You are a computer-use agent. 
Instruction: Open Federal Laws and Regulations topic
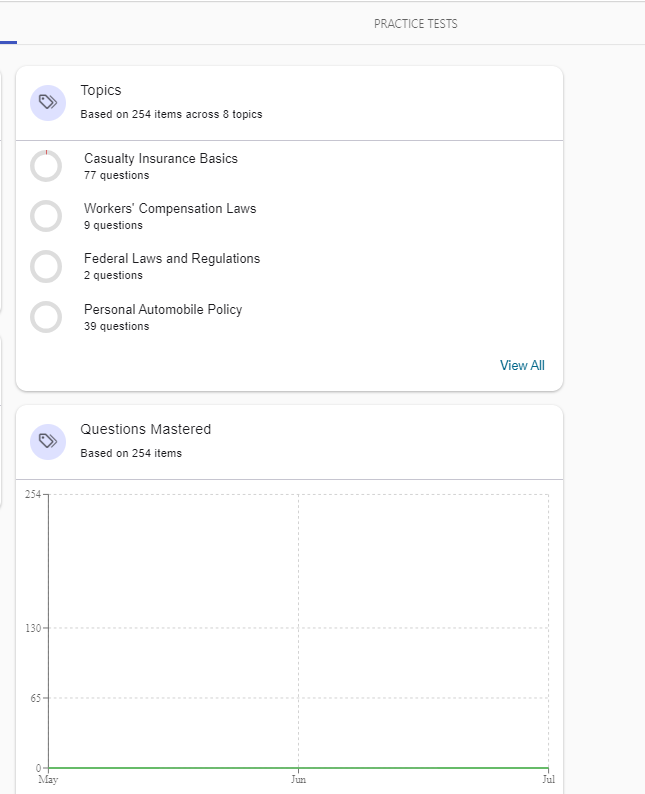pos(172,258)
